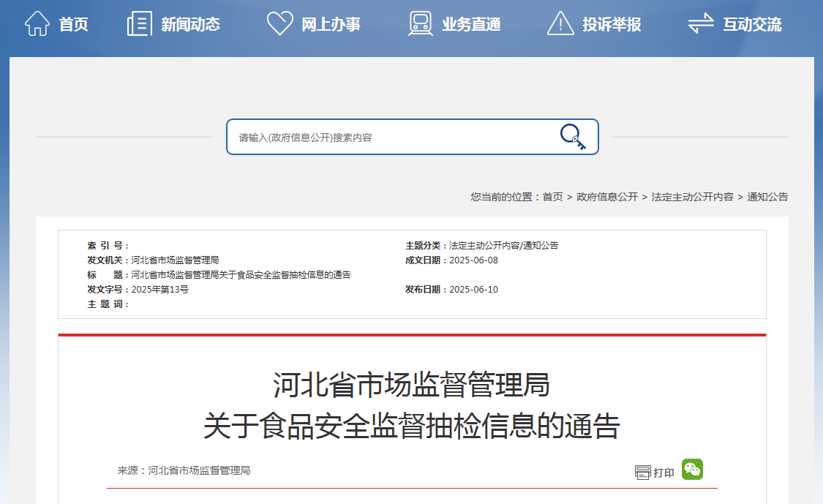Viewport: 823px width, 504px height.
Task: Click headline line 河北省市场监督管理局
Action: pos(411,385)
